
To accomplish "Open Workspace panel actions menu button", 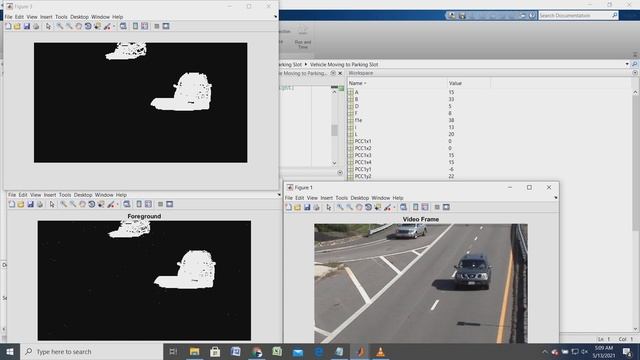I will tap(635, 73).
